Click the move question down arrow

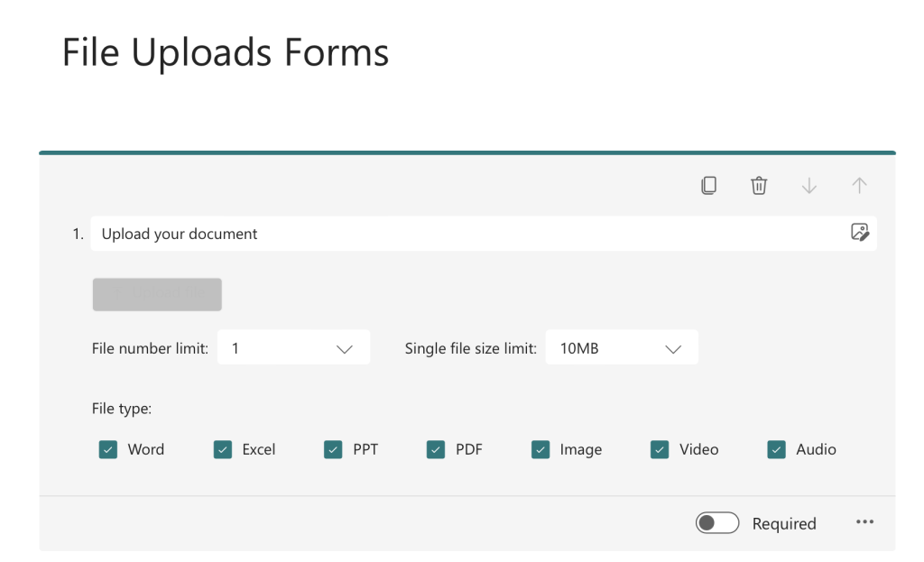pyautogui.click(x=809, y=185)
